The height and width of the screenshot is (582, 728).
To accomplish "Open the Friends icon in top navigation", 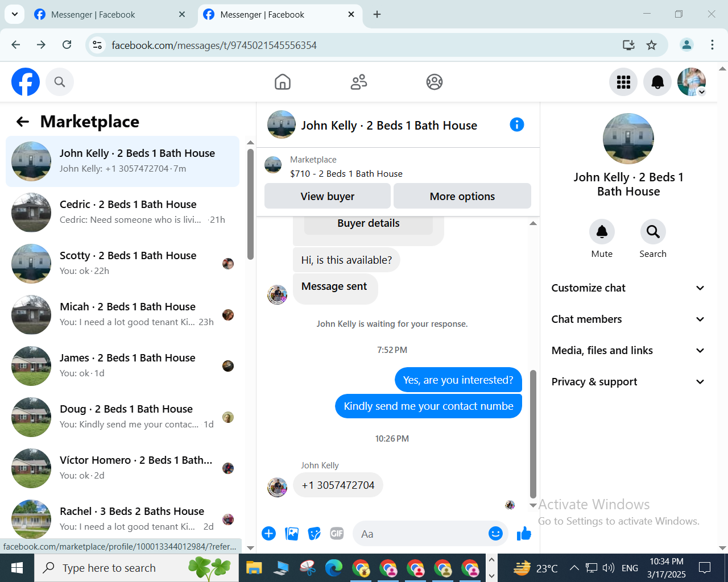I will 359,82.
